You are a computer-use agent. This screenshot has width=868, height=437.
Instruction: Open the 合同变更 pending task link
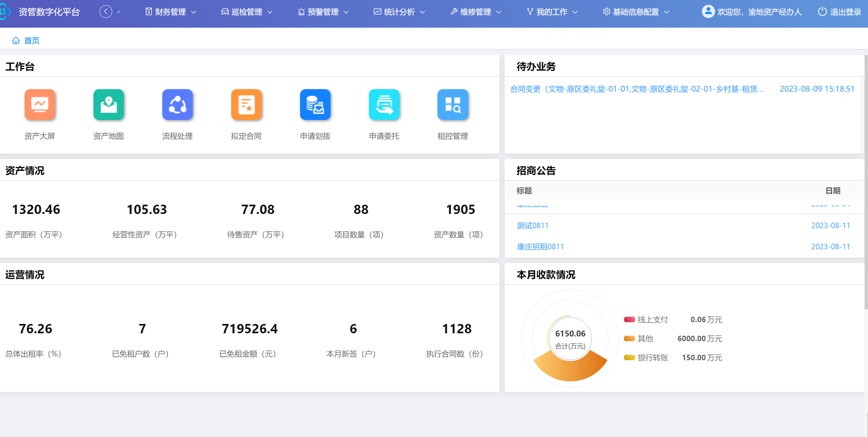coord(637,89)
